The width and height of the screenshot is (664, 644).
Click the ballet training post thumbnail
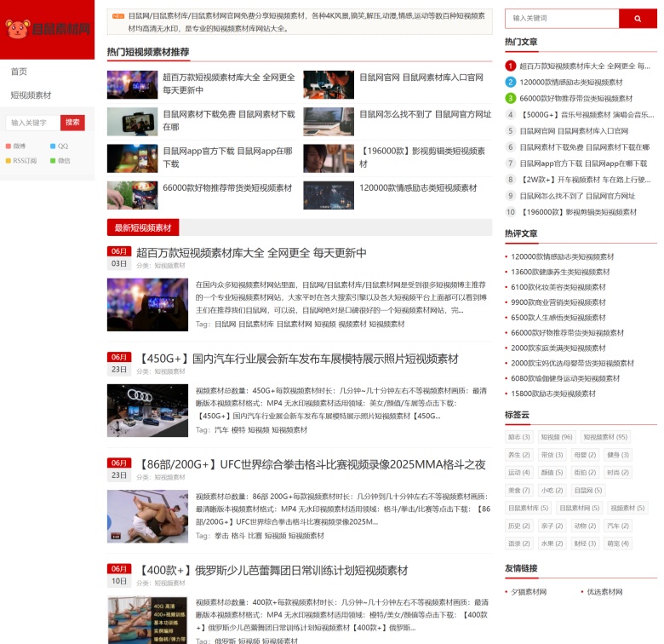147,620
